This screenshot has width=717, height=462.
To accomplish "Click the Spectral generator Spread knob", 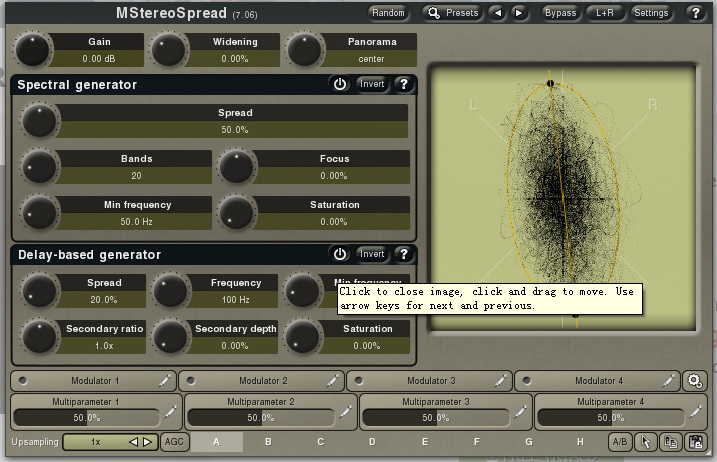I will (x=40, y=120).
